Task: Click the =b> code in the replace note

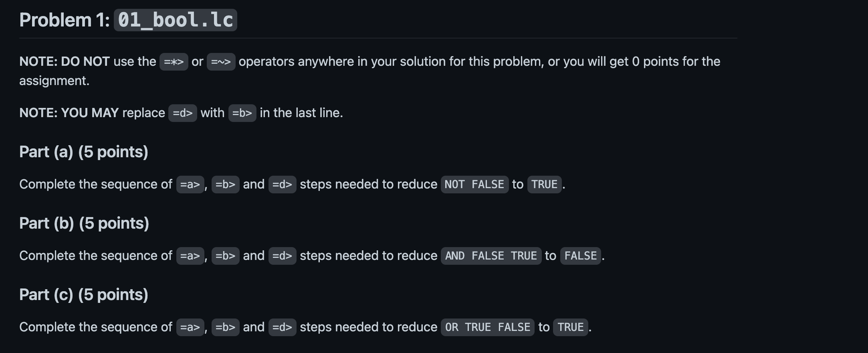Action: (242, 113)
